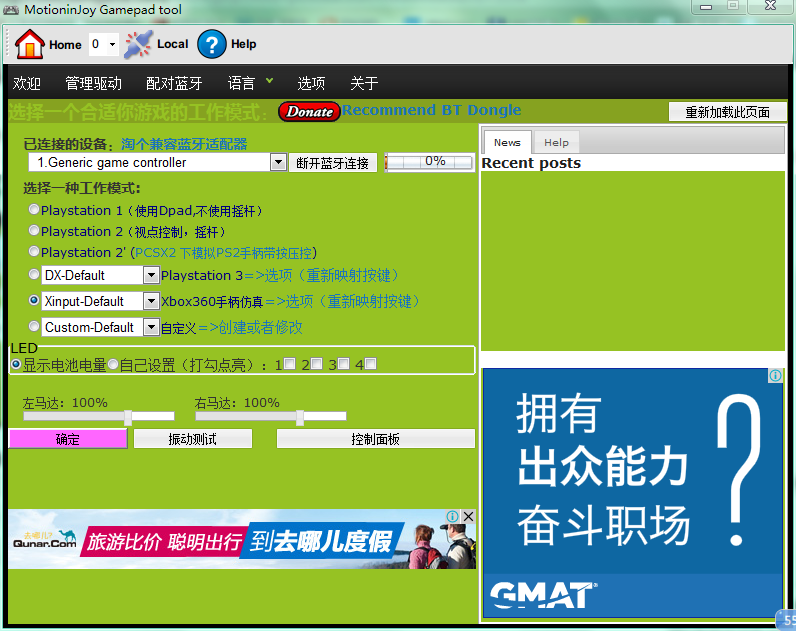Switch to the Help tab
This screenshot has height=631, width=796.
coord(556,142)
